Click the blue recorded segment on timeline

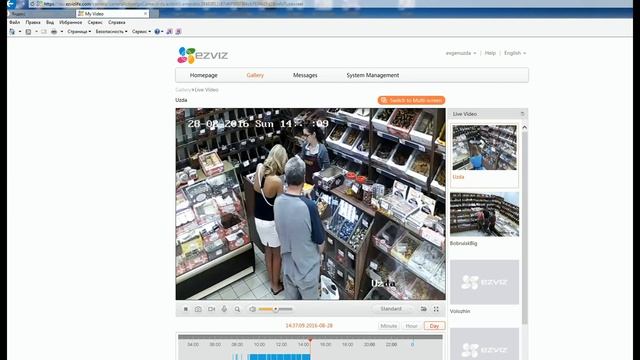pos(280,357)
